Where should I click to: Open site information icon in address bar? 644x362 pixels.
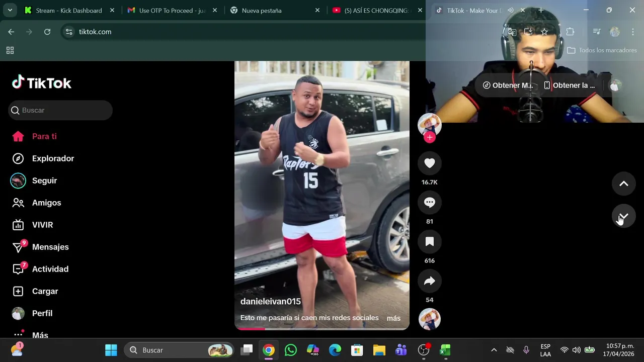(x=69, y=32)
